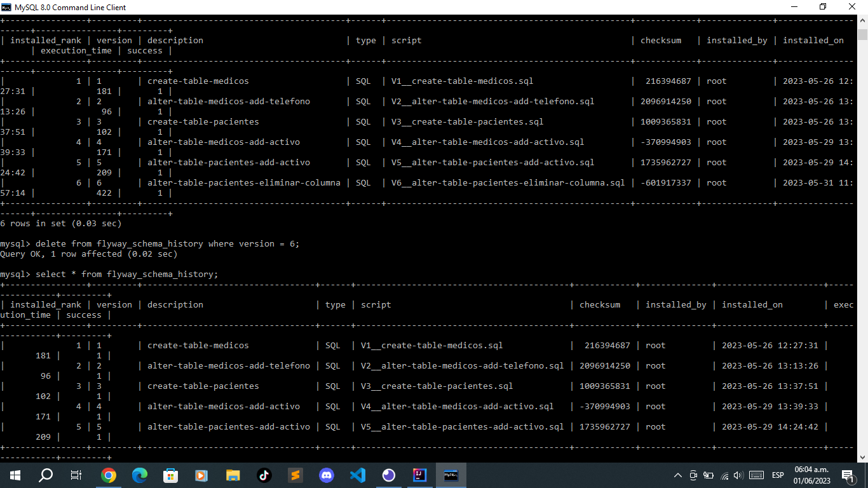This screenshot has width=868, height=488.
Task: Switch to IntelliJ IDEA on the taskbar
Action: [x=420, y=475]
